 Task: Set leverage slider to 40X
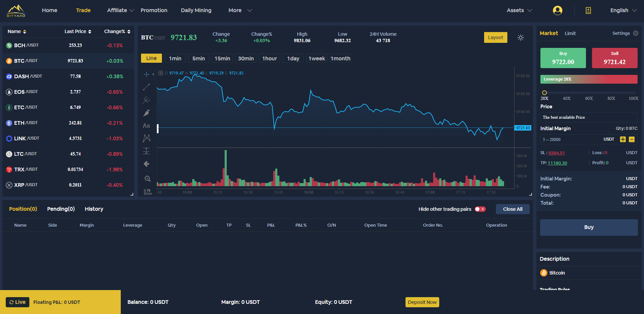(x=567, y=93)
